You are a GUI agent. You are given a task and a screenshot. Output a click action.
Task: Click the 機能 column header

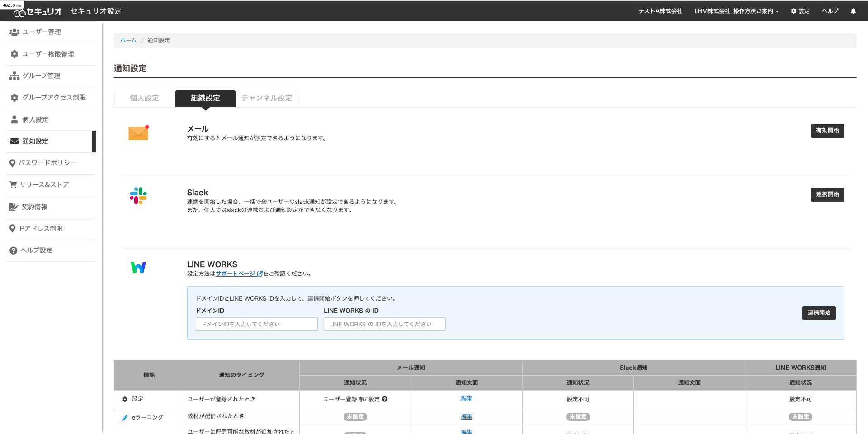coord(149,375)
